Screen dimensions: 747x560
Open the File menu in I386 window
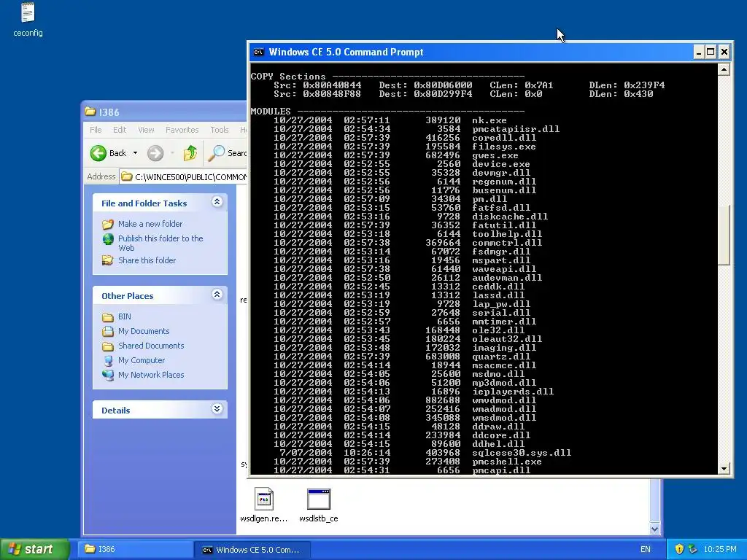[96, 130]
